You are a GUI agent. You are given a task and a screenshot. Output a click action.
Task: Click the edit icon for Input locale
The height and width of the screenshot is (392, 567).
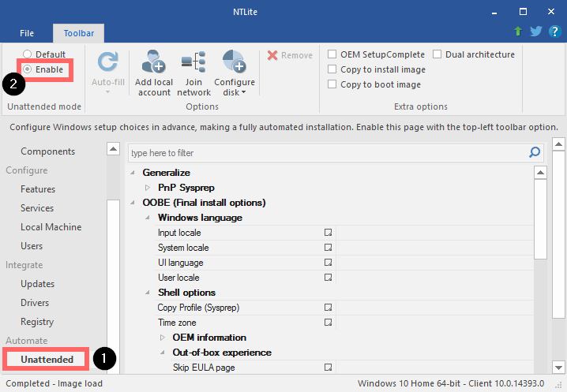(328, 233)
